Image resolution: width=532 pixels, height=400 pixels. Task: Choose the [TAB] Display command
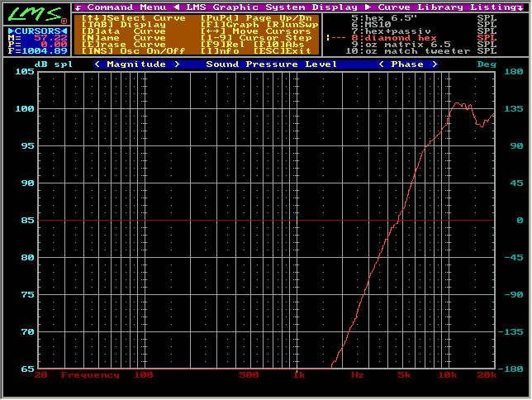124,25
